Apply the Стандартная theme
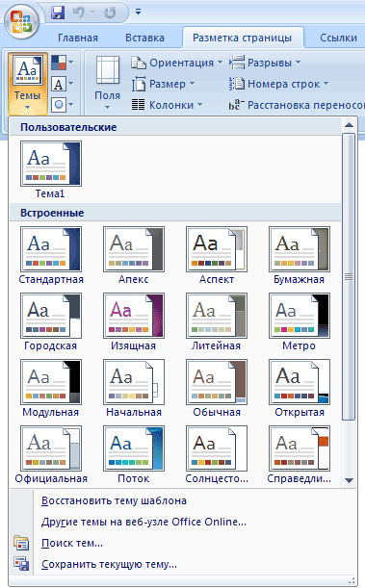The height and width of the screenshot is (588, 365). 51,255
